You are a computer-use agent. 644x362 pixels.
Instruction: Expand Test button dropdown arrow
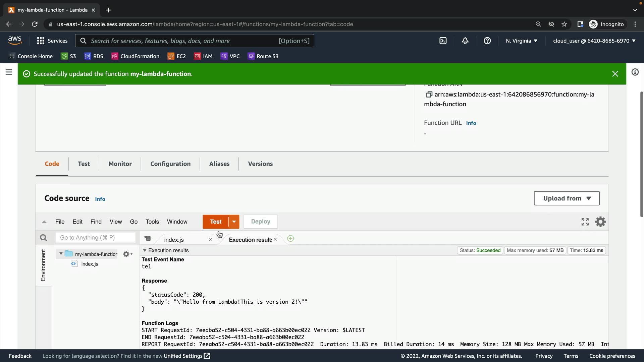(234, 222)
